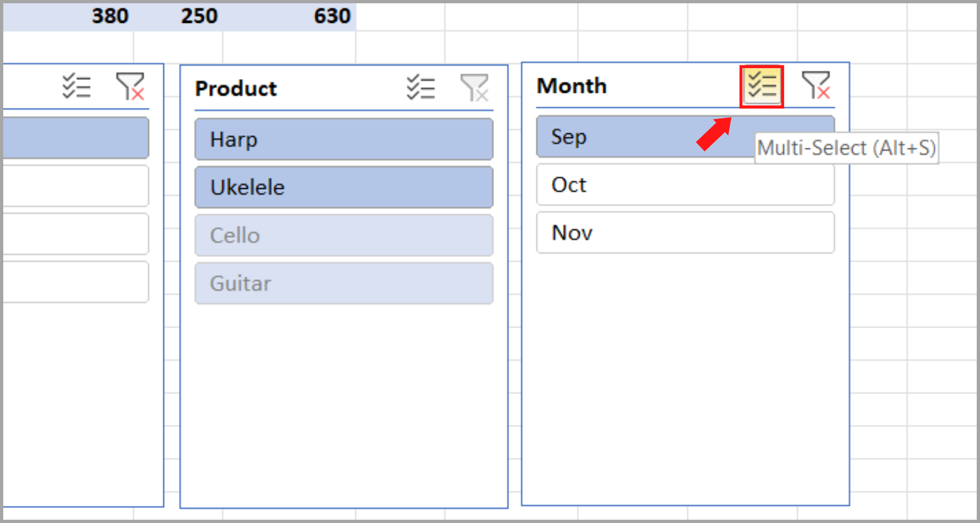Image resolution: width=980 pixels, height=523 pixels.
Task: Deselect Harp in the Product slicer
Action: [x=344, y=139]
